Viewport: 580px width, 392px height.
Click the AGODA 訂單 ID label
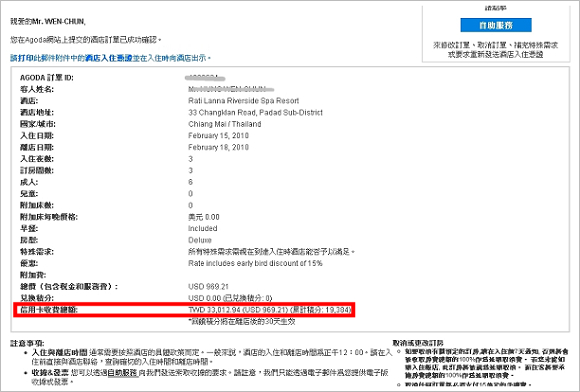pos(47,78)
